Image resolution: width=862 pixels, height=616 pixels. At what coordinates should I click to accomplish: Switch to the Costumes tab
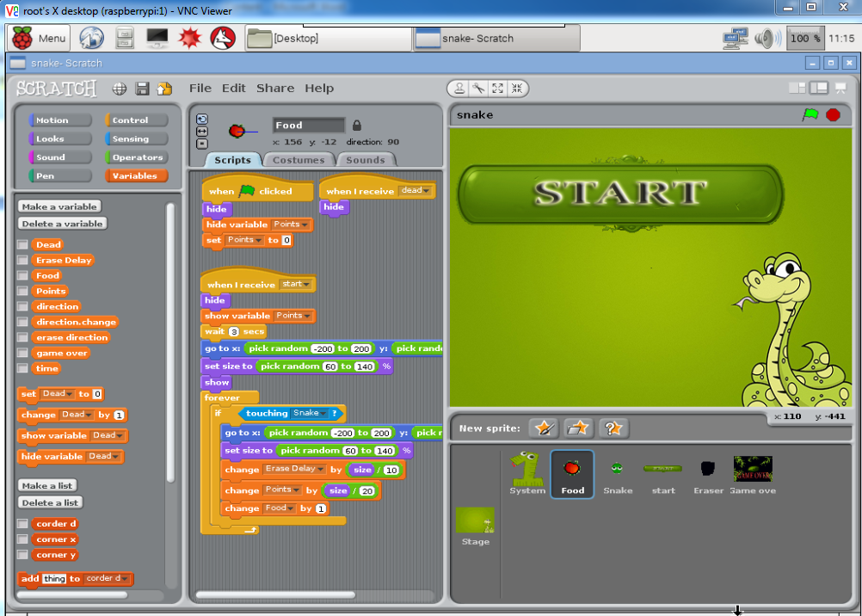click(299, 160)
